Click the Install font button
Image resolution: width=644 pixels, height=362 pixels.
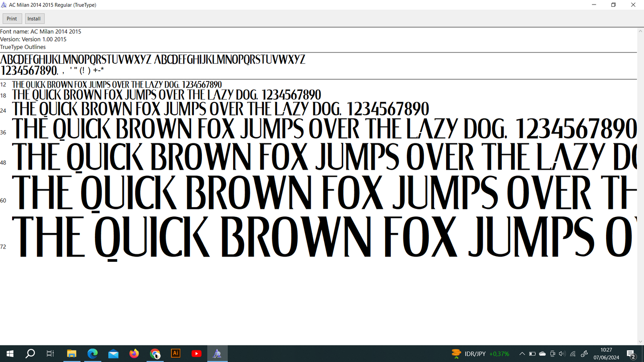click(34, 19)
